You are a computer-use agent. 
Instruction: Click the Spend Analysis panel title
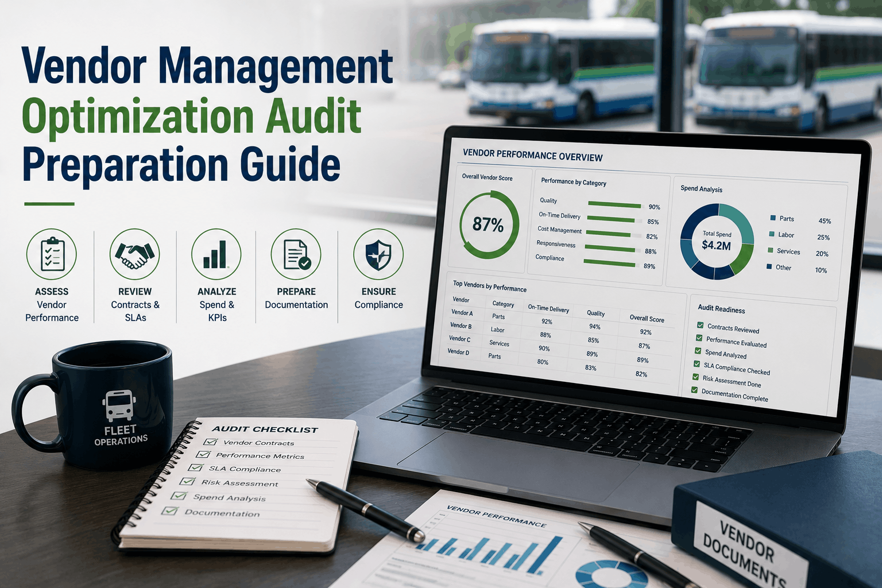click(x=701, y=188)
